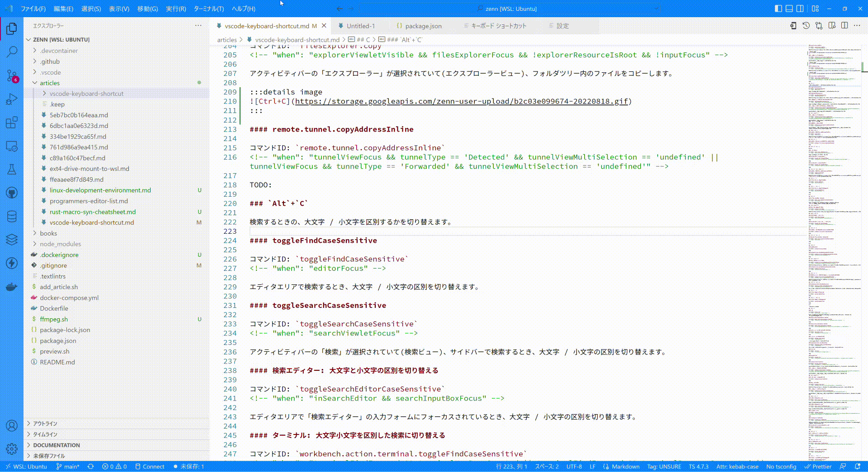Viewport: 868px width, 472px height.
Task: Click the sync changes status bar icon
Action: pos(90,467)
